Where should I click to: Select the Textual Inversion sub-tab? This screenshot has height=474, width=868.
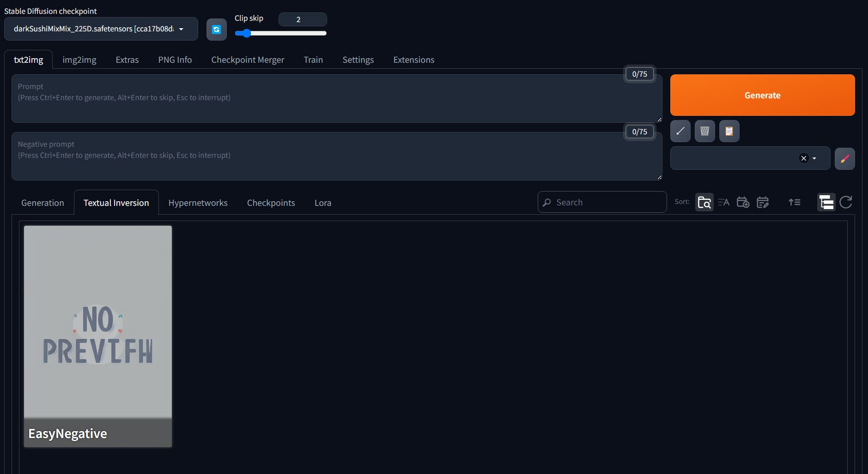(116, 203)
